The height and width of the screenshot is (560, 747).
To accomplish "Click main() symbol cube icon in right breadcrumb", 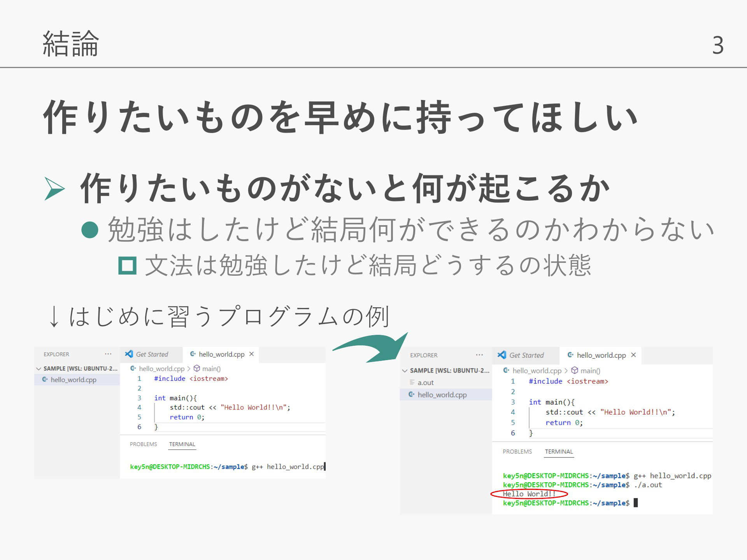I will (x=574, y=370).
